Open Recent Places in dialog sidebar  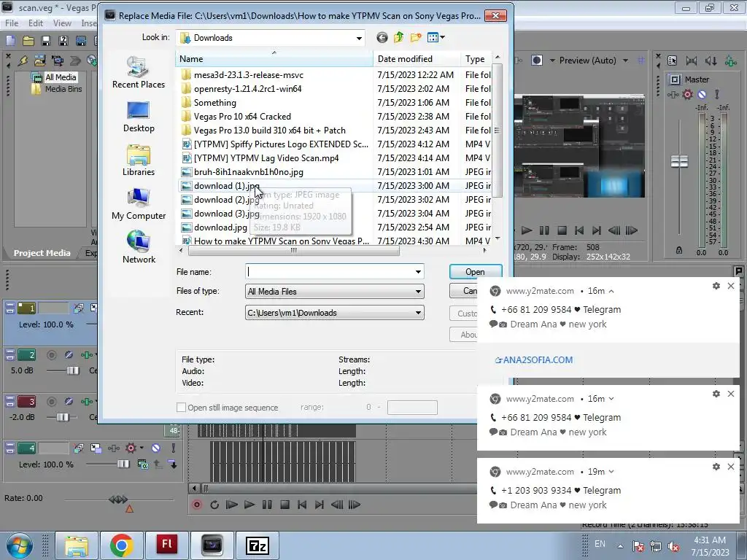pyautogui.click(x=139, y=72)
